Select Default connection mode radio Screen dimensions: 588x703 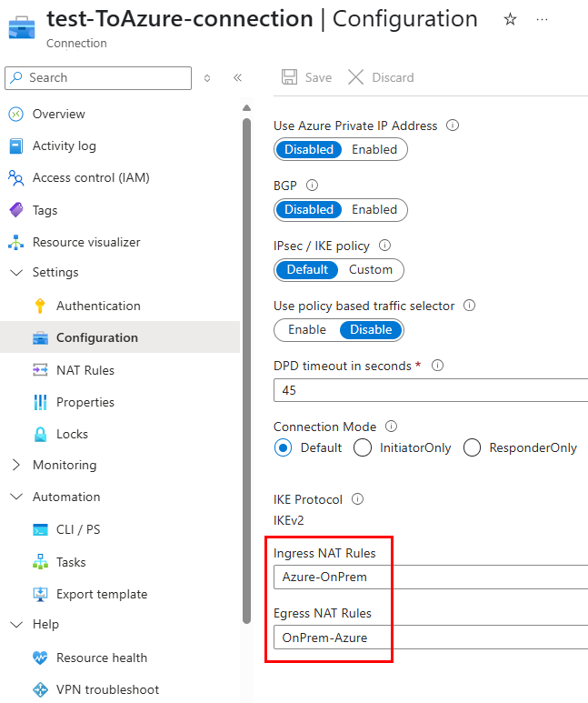(x=283, y=447)
